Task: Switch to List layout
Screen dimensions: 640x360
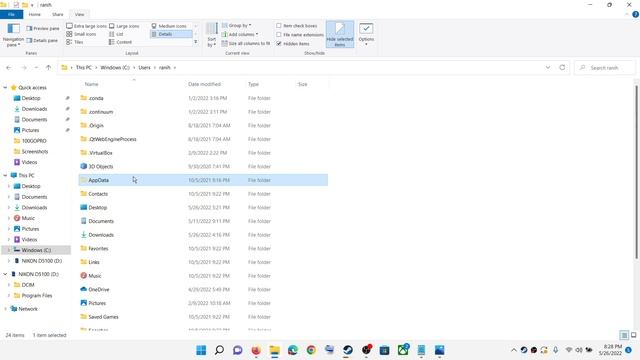Action: click(116, 34)
